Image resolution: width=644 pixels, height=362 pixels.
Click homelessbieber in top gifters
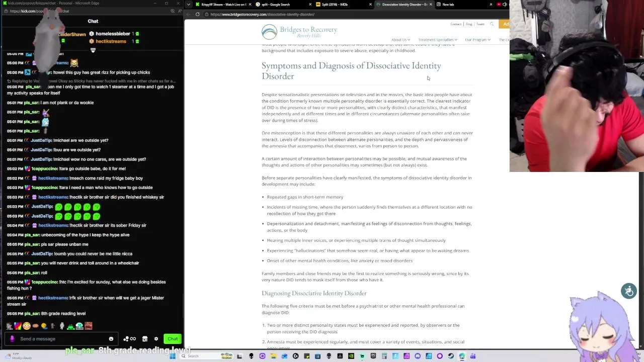tap(113, 34)
